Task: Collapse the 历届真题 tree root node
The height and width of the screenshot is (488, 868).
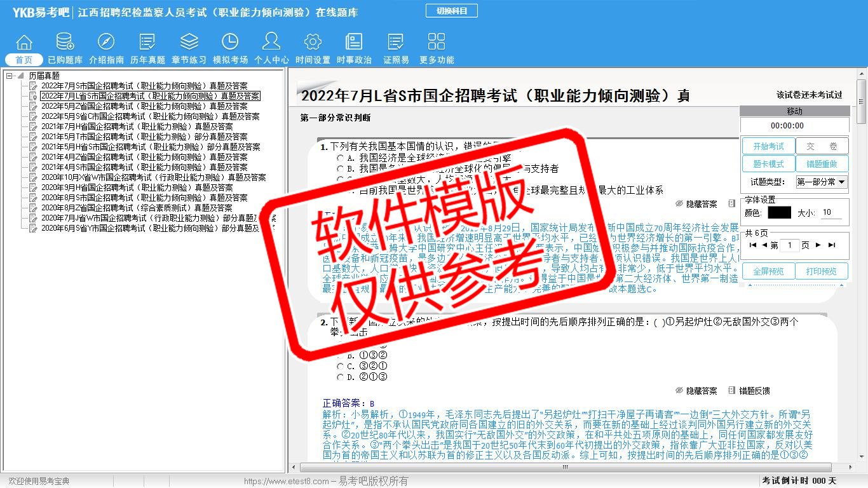Action: (x=10, y=76)
